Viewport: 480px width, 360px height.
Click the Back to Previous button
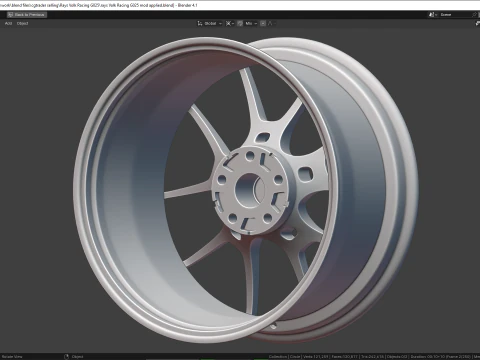pyautogui.click(x=27, y=15)
